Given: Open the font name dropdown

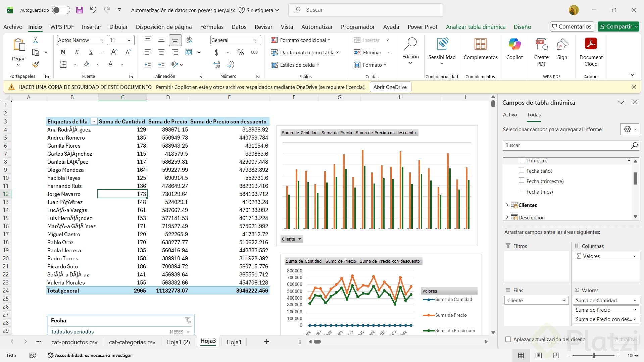Looking at the screenshot, I should click(x=102, y=40).
